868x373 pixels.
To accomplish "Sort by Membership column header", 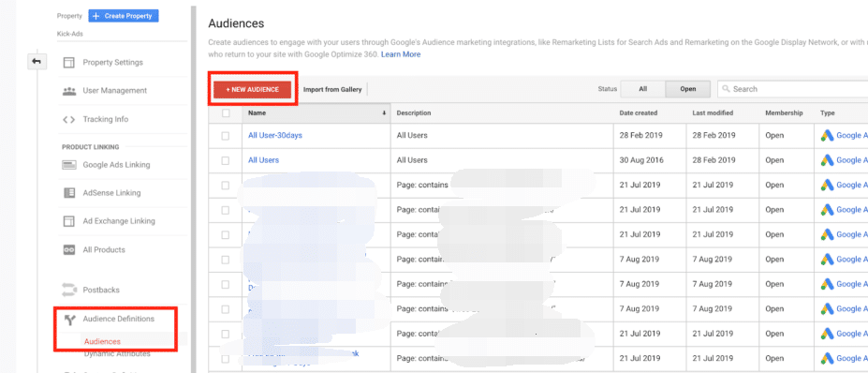I will 784,113.
